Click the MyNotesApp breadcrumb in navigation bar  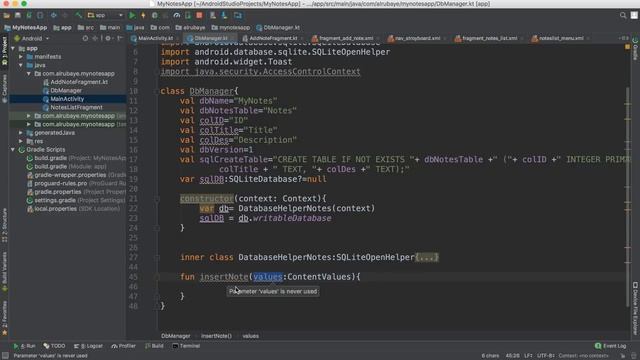pyautogui.click(x=26, y=28)
